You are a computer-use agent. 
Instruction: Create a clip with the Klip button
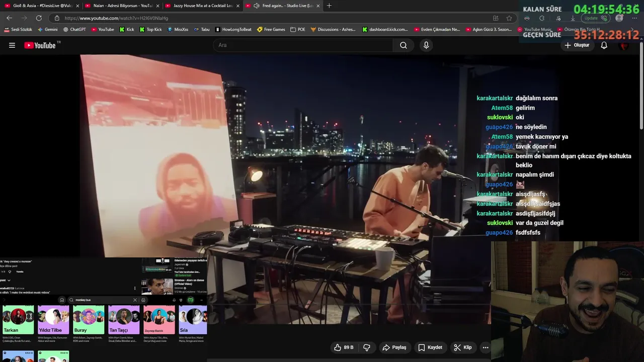pyautogui.click(x=462, y=347)
